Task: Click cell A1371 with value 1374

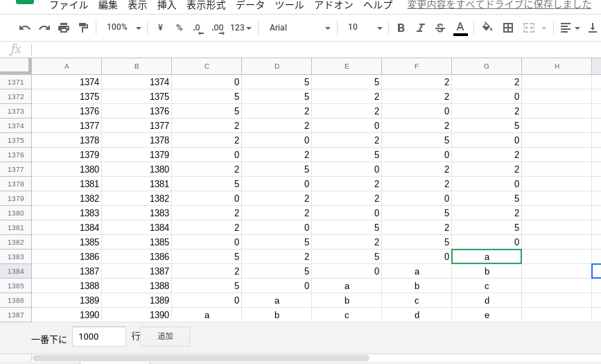Action: pos(67,82)
